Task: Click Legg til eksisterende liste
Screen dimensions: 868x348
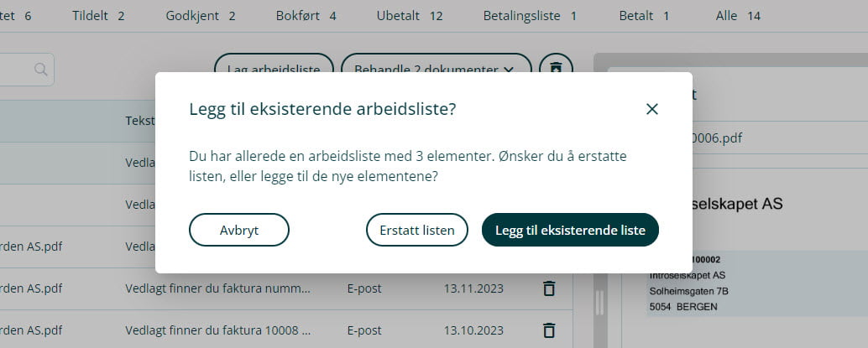Action: (570, 230)
